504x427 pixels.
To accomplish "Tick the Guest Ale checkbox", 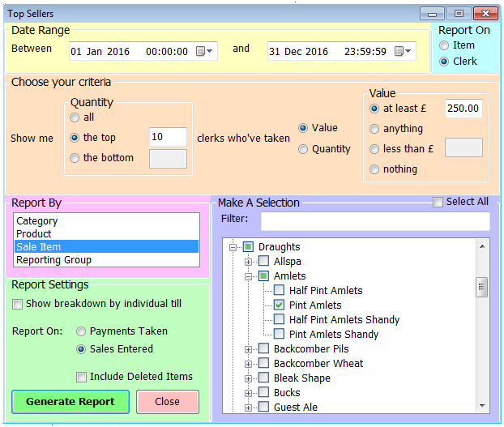I will 263,407.
